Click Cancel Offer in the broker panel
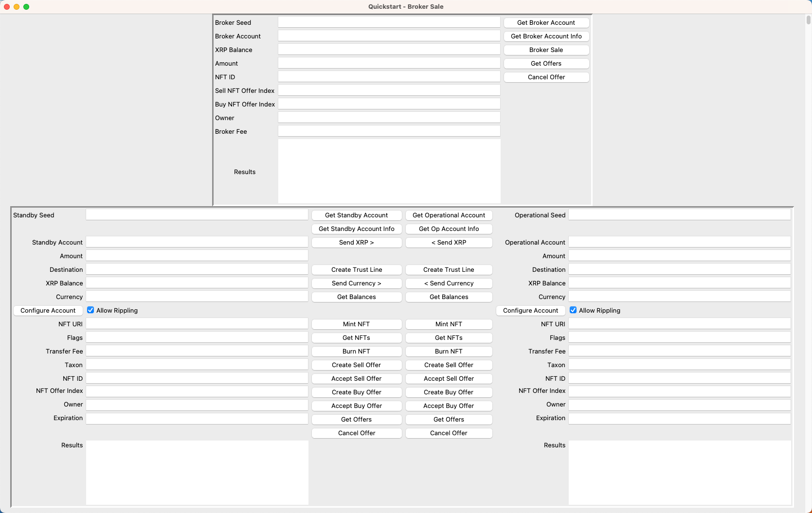The image size is (812, 513). point(546,77)
